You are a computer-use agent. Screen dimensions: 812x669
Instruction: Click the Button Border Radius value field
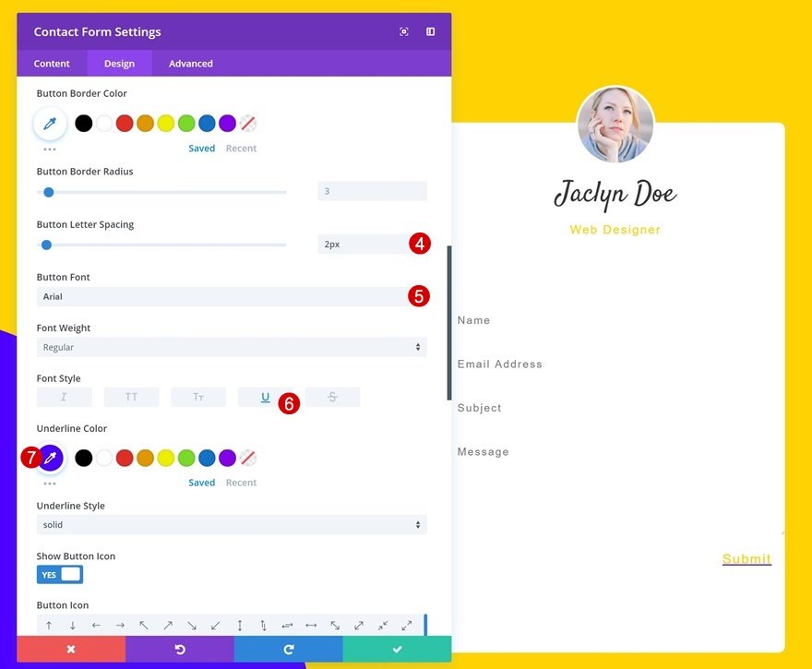coord(373,191)
